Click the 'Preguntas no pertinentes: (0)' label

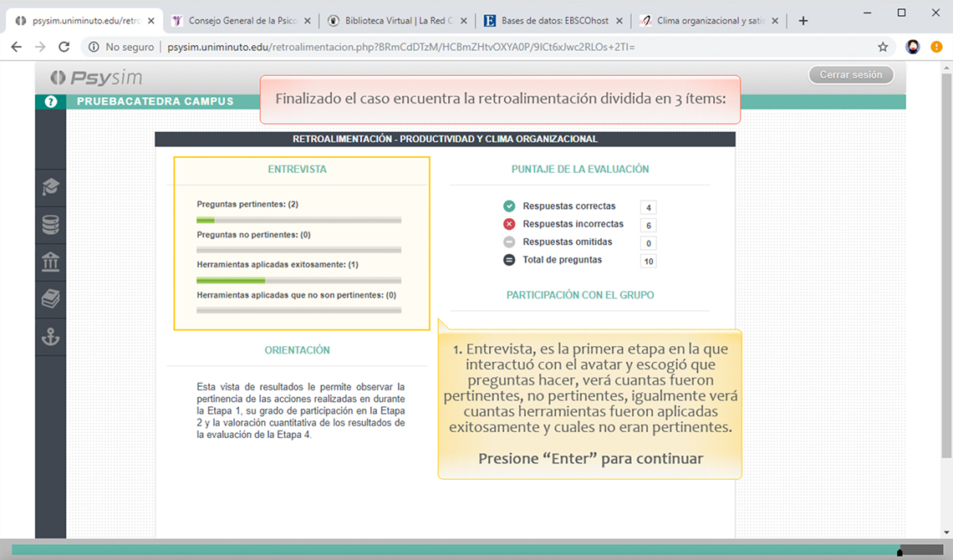[253, 234]
